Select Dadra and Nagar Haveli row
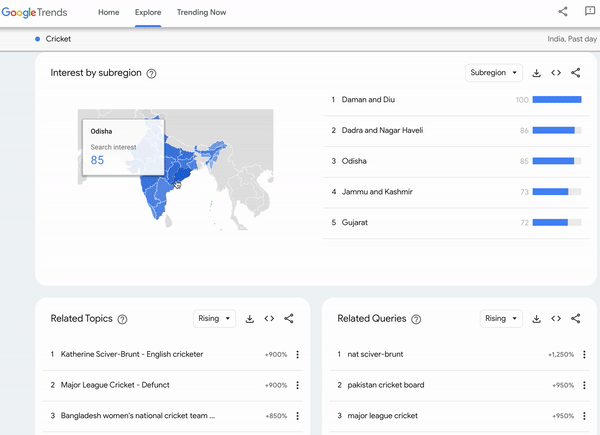 (456, 130)
